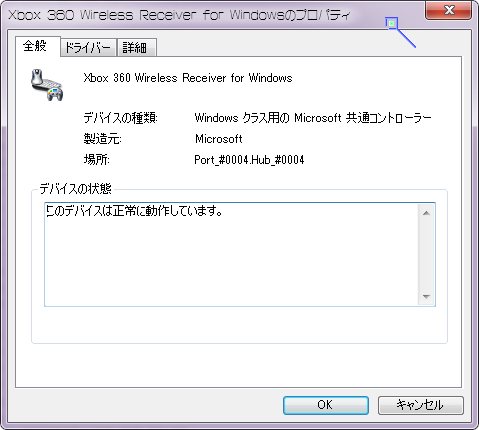Screen dimensions: 479x430
Task: Select the 全般 tab
Action: click(36, 46)
